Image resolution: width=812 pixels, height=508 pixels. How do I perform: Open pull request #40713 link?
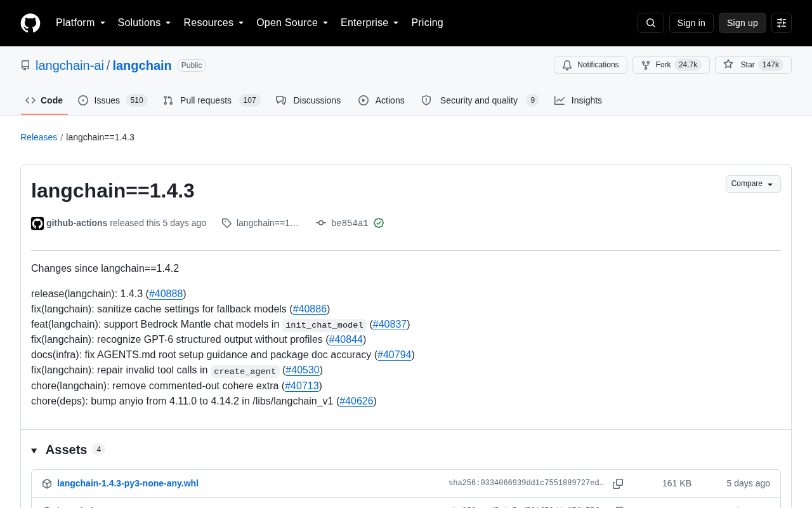[302, 386]
